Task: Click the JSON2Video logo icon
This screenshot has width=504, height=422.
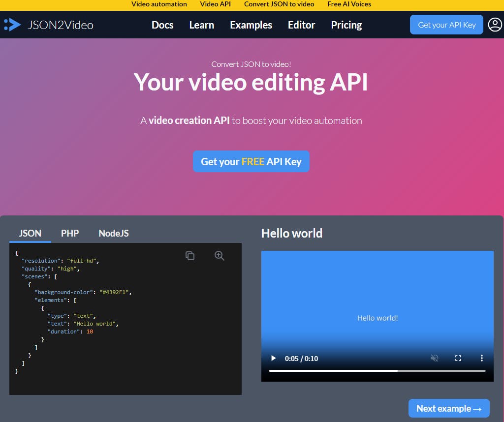Action: point(12,25)
